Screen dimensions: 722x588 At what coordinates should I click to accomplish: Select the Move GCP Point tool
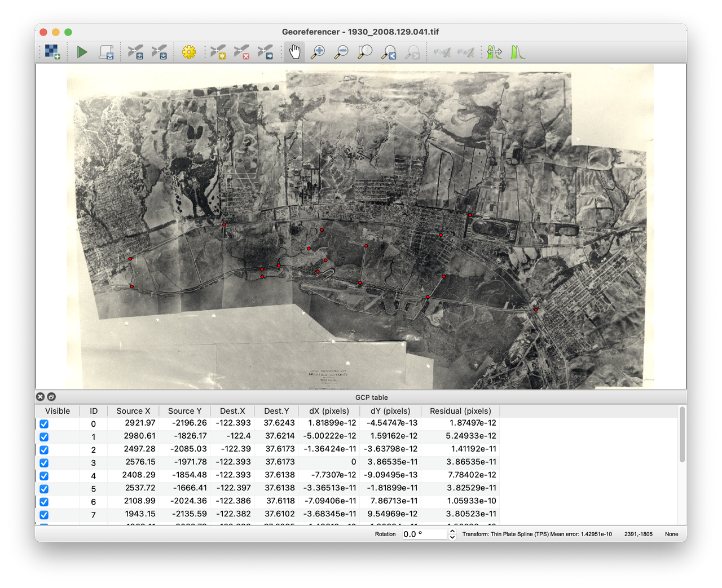(x=265, y=52)
